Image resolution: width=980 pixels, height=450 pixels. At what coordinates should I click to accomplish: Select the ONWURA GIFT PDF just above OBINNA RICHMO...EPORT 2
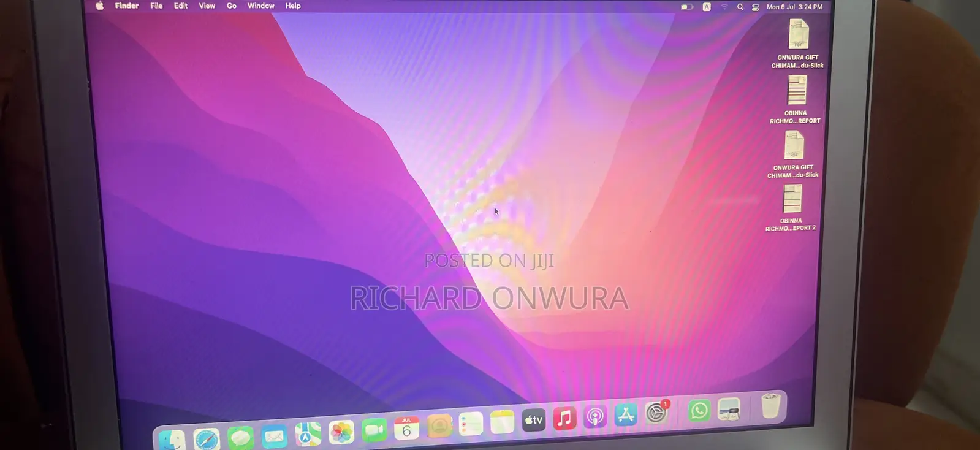tap(794, 154)
